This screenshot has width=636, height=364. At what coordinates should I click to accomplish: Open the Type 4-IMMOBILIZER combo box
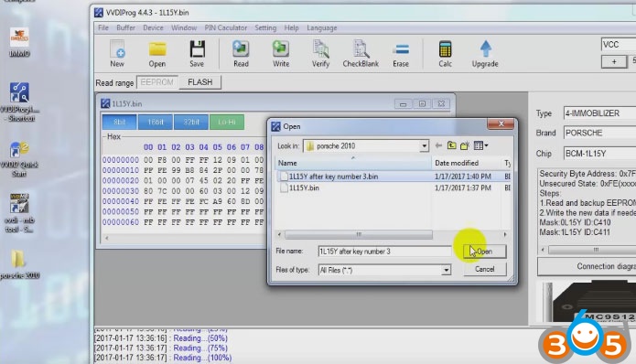[x=599, y=113]
